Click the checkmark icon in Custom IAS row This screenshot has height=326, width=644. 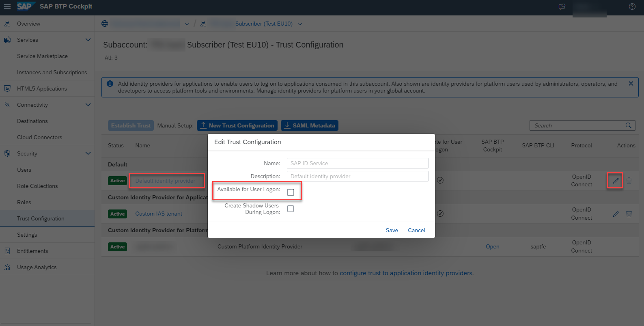440,213
